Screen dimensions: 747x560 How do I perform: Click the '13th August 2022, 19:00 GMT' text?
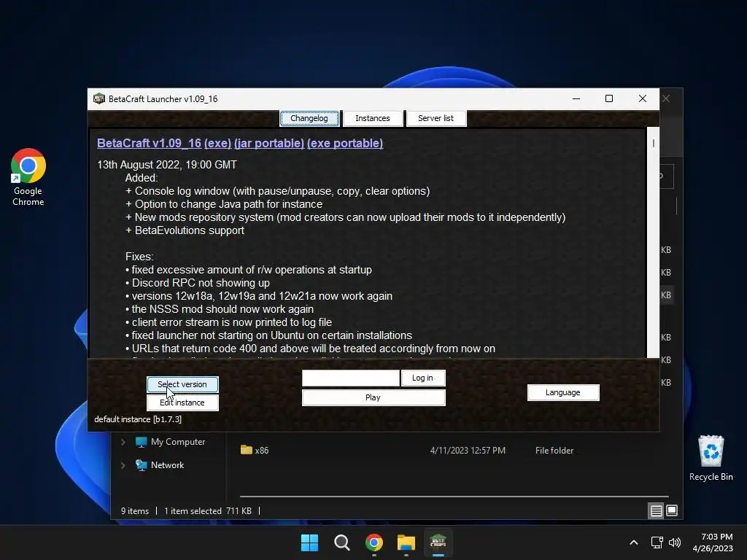click(x=167, y=165)
